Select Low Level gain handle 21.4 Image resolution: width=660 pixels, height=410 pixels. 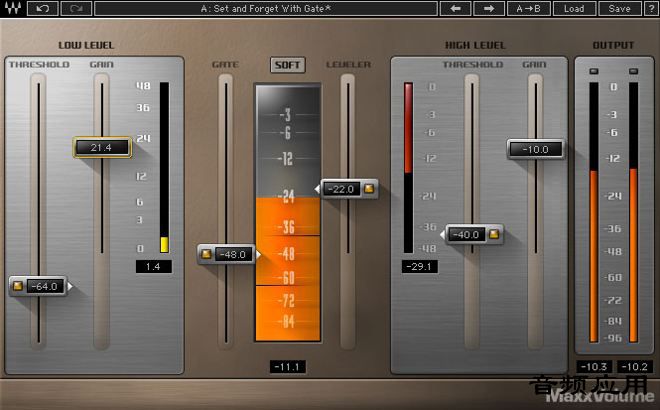102,147
